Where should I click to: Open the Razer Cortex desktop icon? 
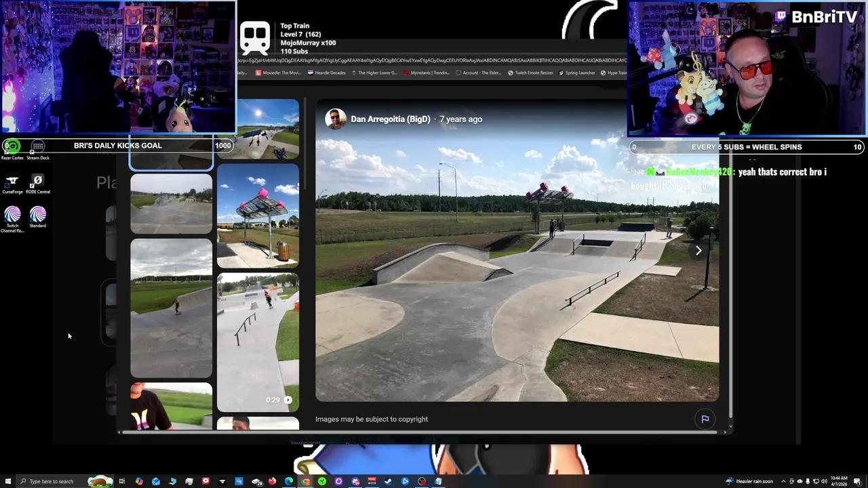[x=12, y=149]
